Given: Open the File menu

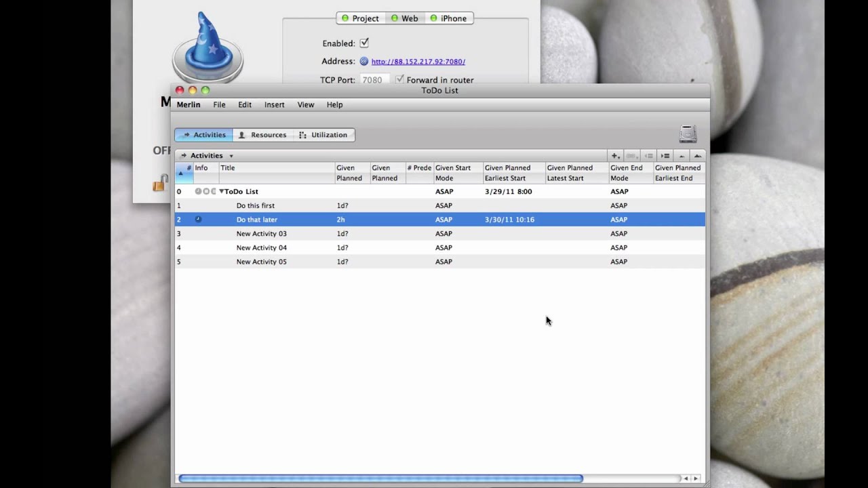Looking at the screenshot, I should pos(219,104).
